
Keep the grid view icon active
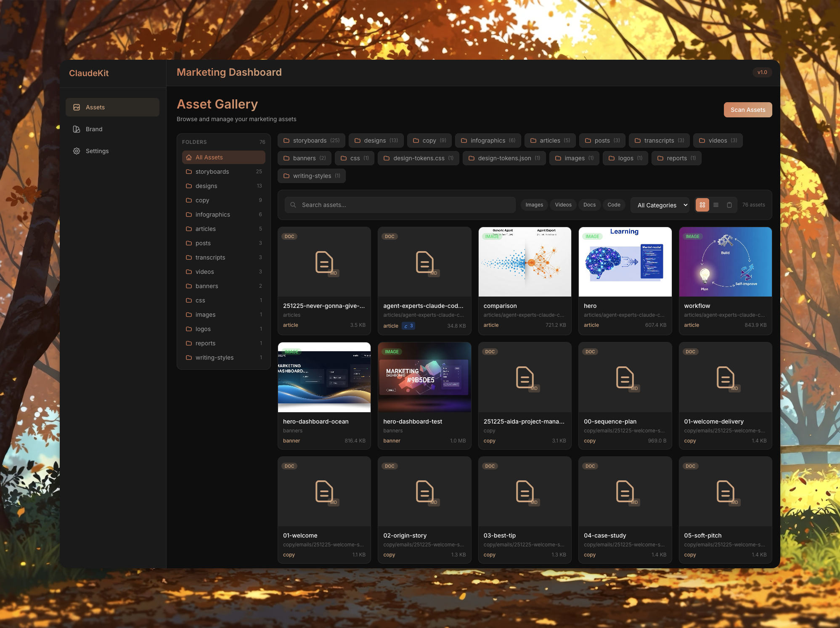tap(702, 205)
